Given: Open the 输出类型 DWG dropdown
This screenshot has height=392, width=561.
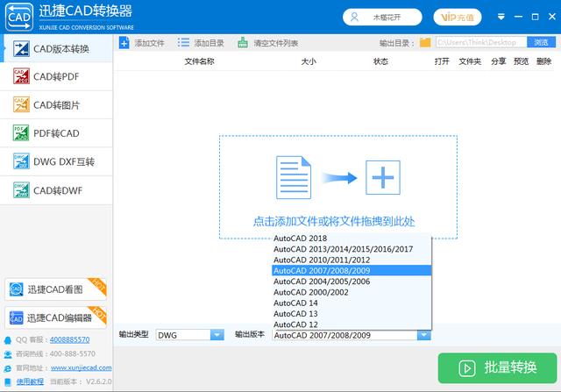Looking at the screenshot, I should pyautogui.click(x=190, y=335).
